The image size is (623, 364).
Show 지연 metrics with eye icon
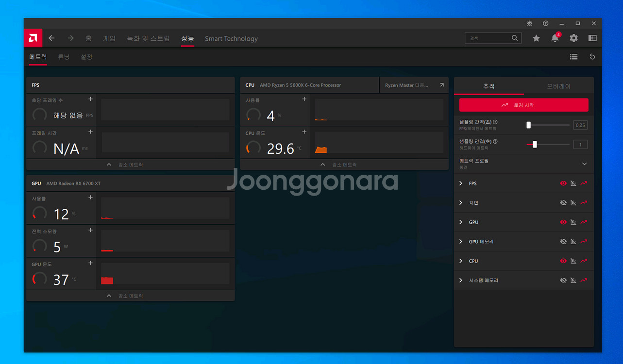563,203
